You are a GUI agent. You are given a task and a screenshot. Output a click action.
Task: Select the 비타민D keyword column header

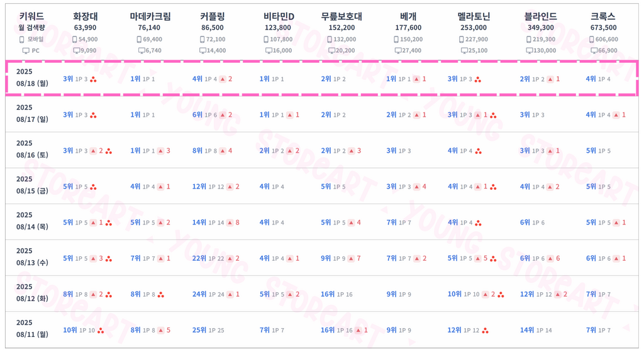pyautogui.click(x=279, y=16)
